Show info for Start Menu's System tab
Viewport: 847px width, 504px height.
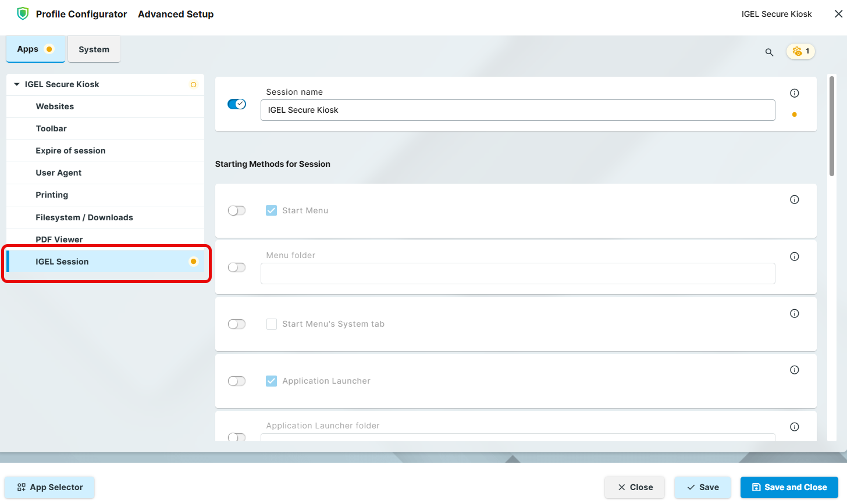[x=794, y=313]
